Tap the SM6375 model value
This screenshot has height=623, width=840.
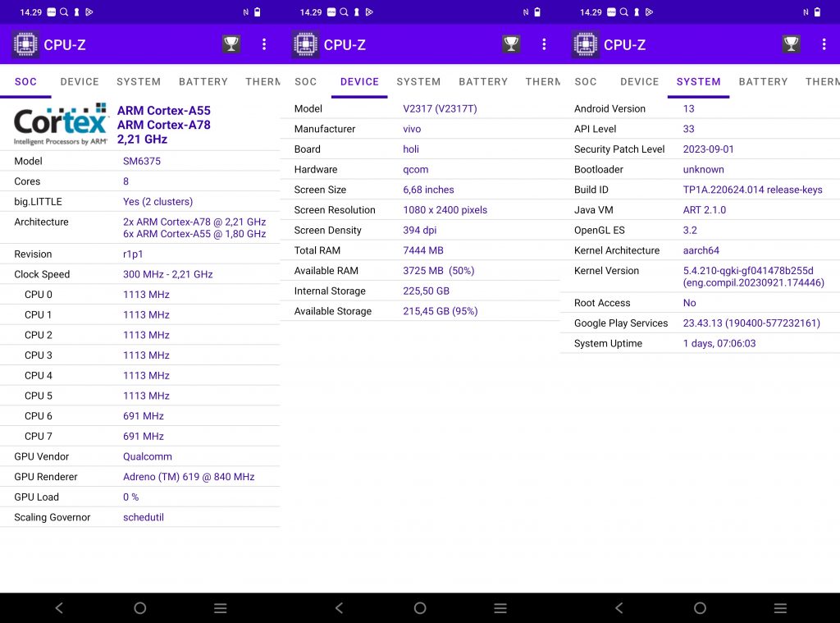[x=141, y=161]
